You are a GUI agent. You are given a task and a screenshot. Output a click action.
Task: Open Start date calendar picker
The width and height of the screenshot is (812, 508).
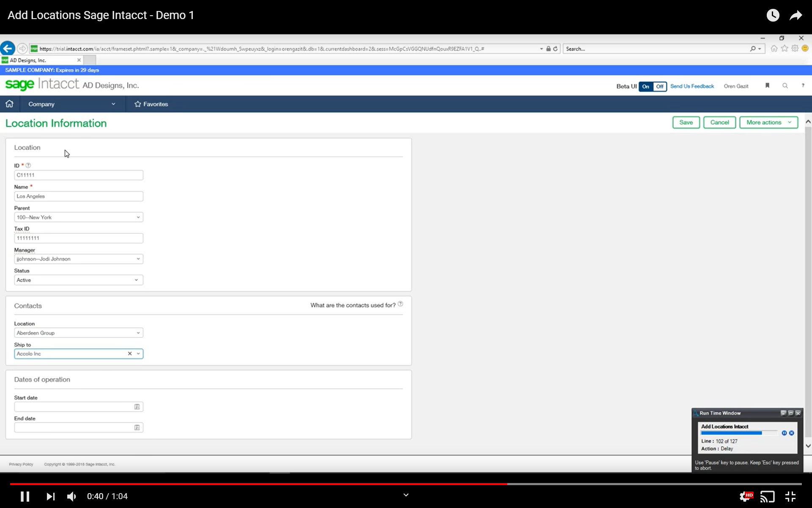pos(137,407)
